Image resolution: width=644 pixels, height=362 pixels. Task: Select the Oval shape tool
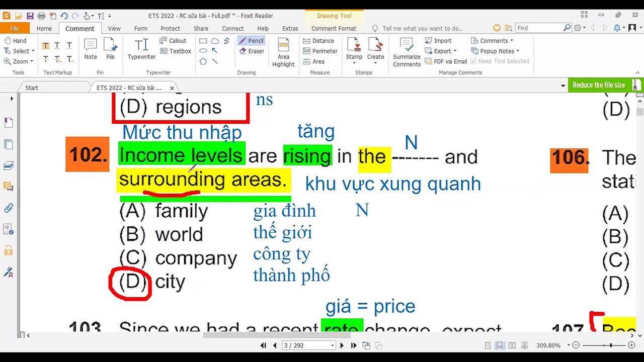[203, 51]
